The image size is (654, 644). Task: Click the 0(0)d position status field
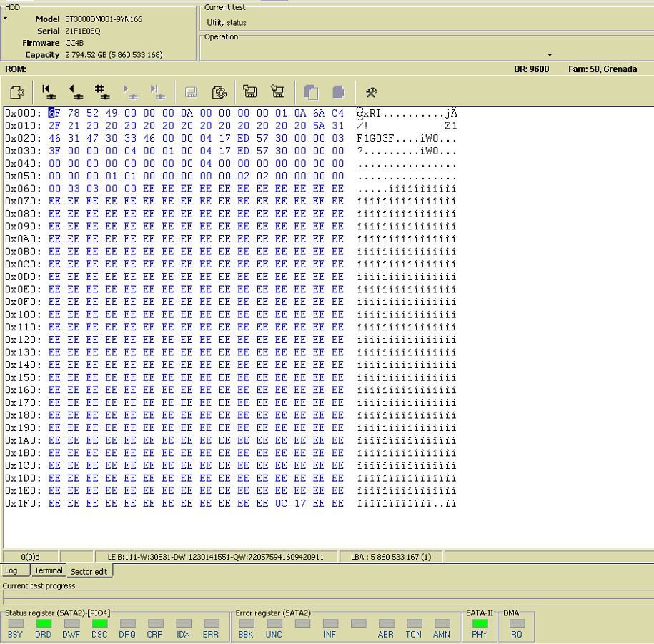[31, 557]
